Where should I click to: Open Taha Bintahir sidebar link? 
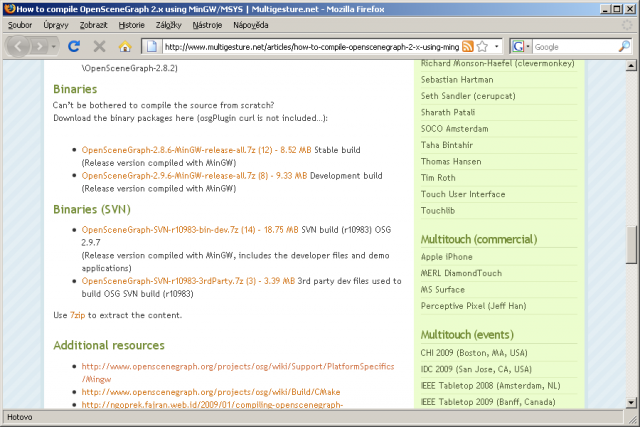click(447, 145)
